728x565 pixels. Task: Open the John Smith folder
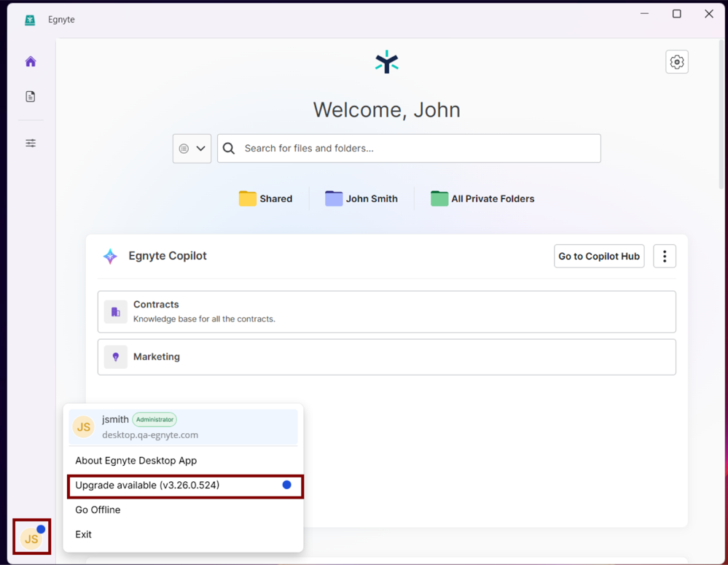coord(361,198)
